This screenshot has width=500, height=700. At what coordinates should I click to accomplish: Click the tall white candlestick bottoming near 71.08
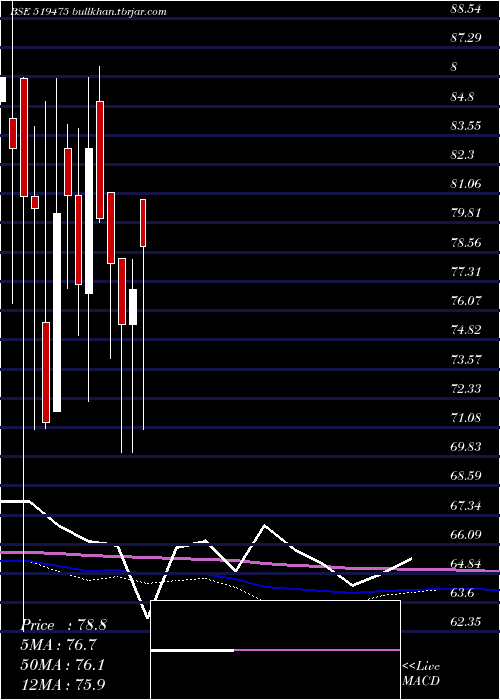[x=57, y=312]
